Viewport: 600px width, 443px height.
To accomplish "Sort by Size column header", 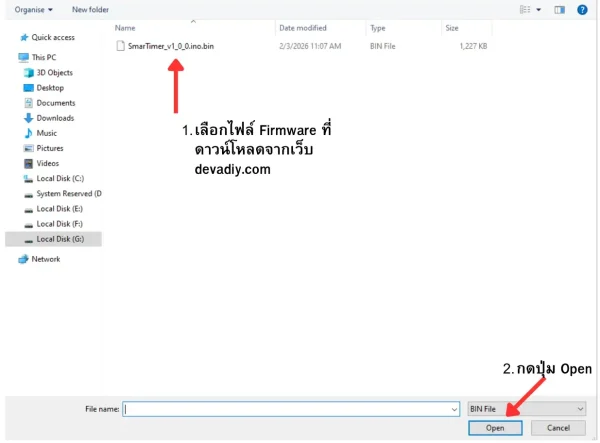I will point(452,28).
